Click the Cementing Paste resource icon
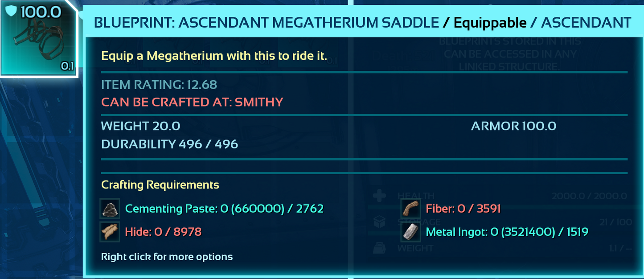This screenshot has height=279, width=644. [x=110, y=209]
